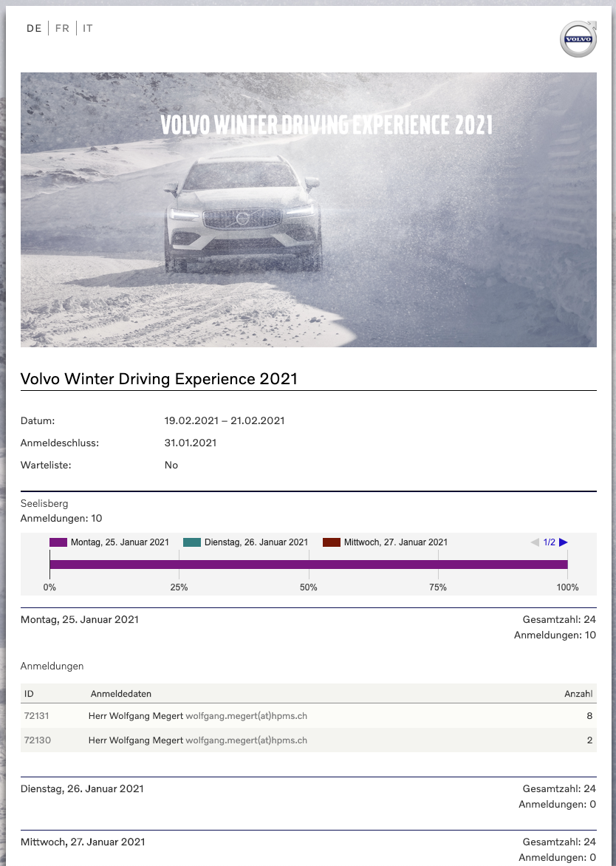Click the Montag, 25. Januar 2021 section heading
Screen dimensions: 616x866
pyautogui.click(x=80, y=620)
